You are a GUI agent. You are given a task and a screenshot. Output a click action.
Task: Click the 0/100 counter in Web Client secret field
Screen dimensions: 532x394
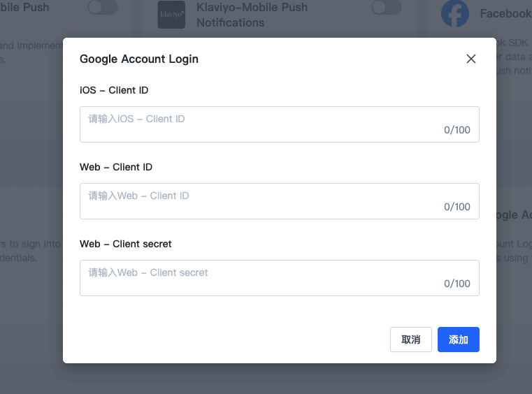pos(457,284)
